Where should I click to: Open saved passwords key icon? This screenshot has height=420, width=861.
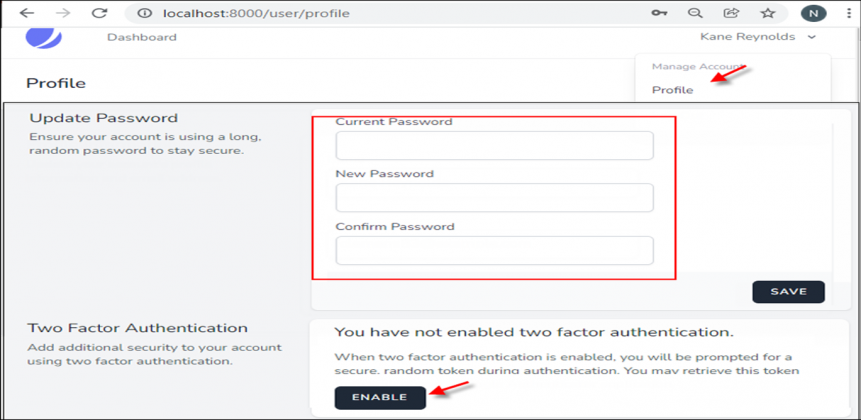(659, 13)
